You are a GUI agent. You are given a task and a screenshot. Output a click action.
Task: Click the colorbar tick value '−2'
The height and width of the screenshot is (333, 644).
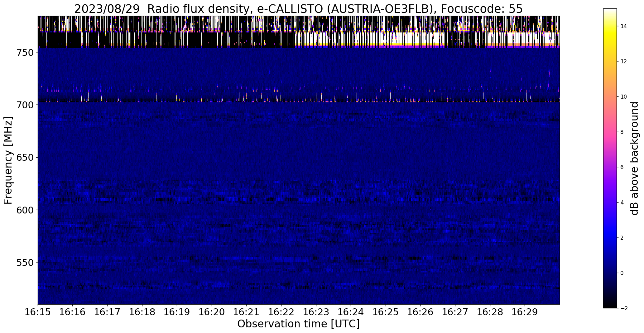[x=624, y=308]
